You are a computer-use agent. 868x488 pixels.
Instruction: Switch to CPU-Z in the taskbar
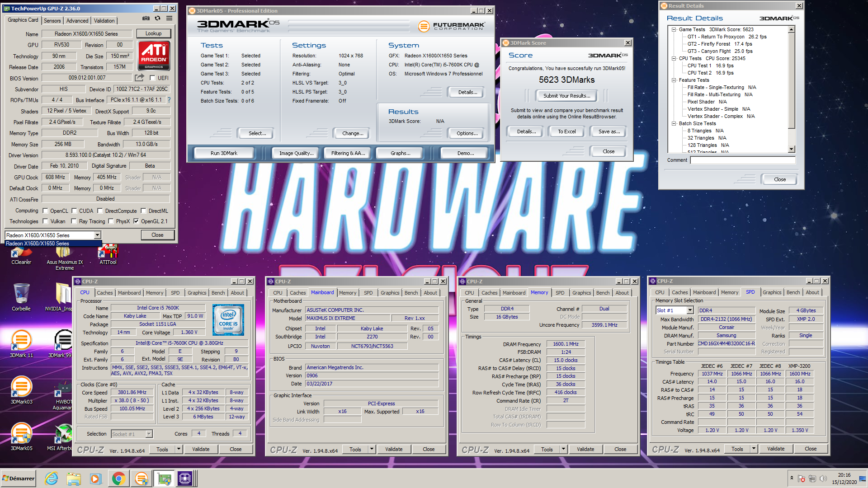click(x=185, y=478)
